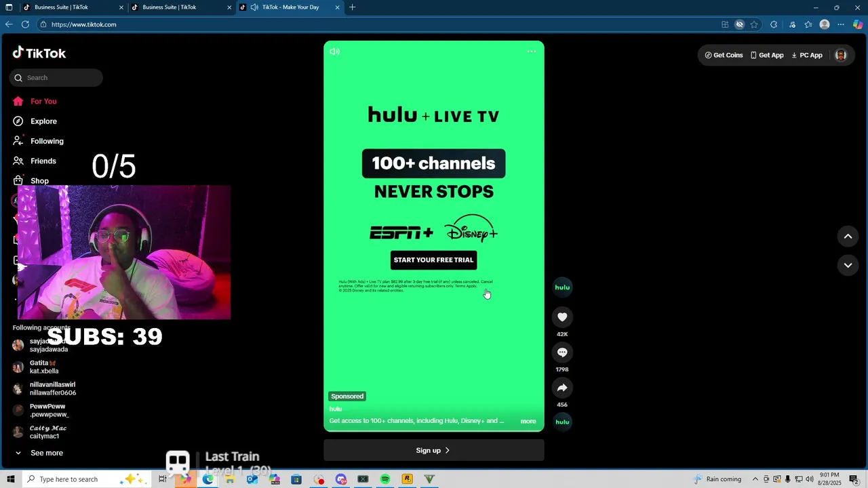The height and width of the screenshot is (488, 868).
Task: Open the TikTok profile avatar menu
Action: tap(841, 56)
